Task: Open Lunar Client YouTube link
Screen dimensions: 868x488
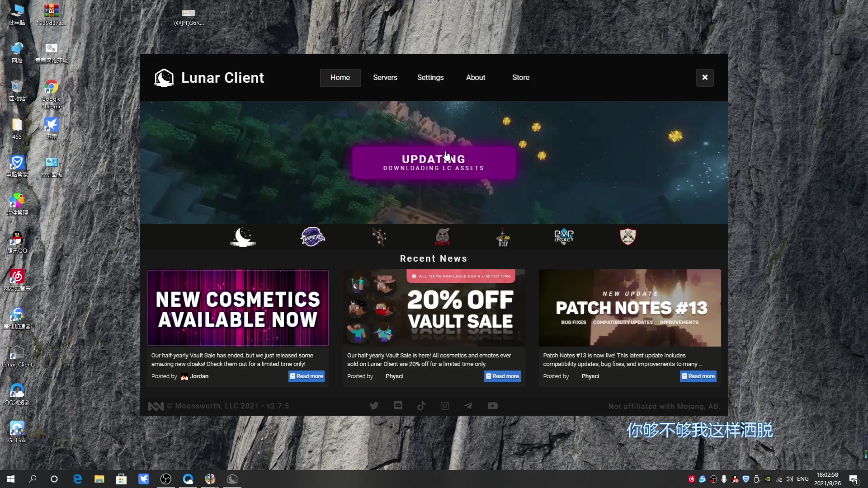Action: [493, 406]
